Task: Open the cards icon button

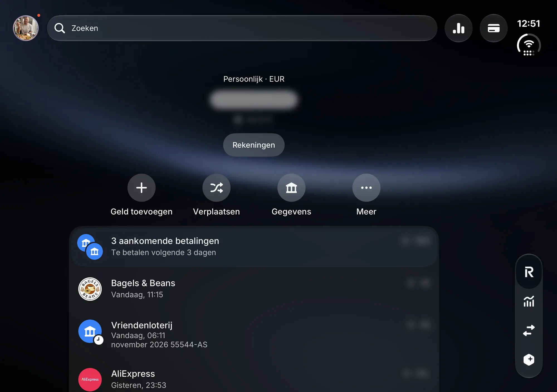Action: tap(494, 28)
